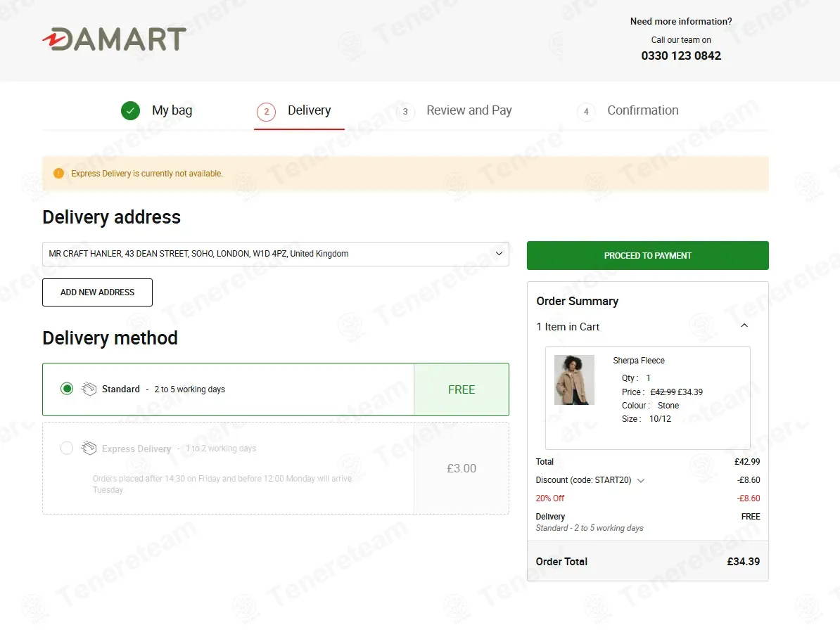This screenshot has height=632, width=840.
Task: Go to the My bag step
Action: (x=172, y=110)
